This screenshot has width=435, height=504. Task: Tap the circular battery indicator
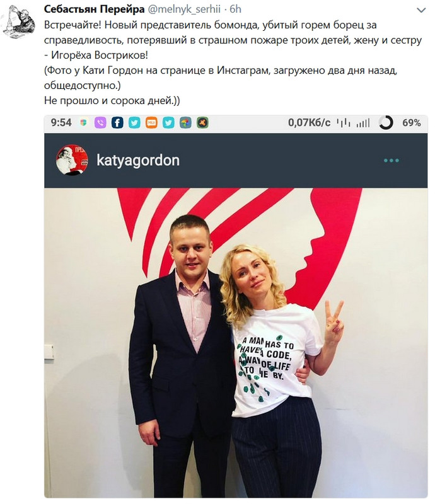coord(386,122)
